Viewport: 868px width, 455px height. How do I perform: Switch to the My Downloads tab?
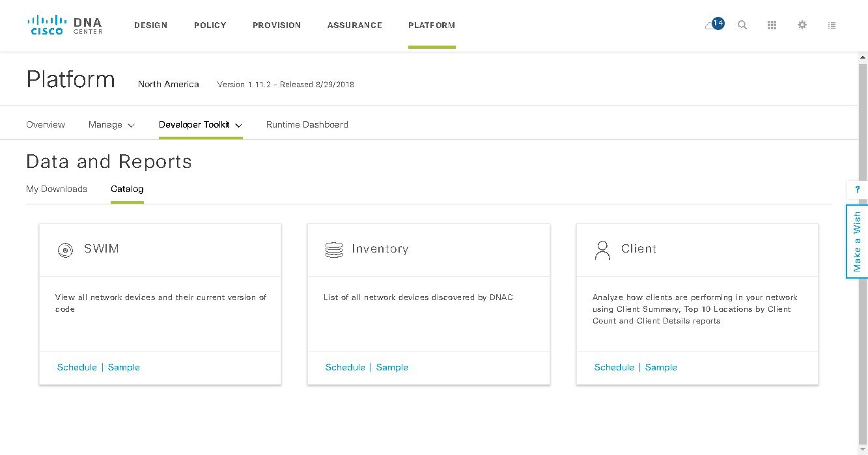(x=57, y=189)
